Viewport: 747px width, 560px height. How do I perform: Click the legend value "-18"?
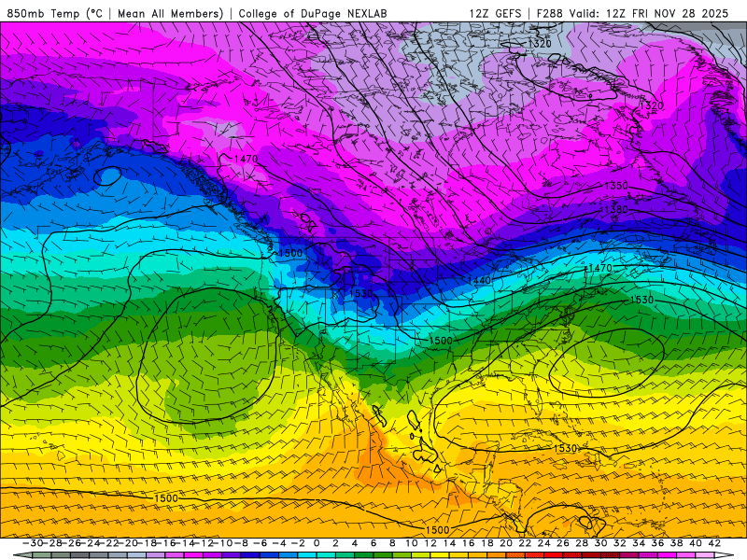[x=148, y=543]
